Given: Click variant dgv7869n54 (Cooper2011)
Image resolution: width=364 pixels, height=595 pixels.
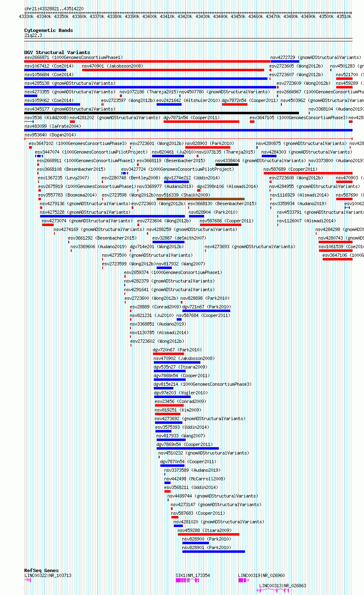Looking at the screenshot, I should (x=184, y=444).
